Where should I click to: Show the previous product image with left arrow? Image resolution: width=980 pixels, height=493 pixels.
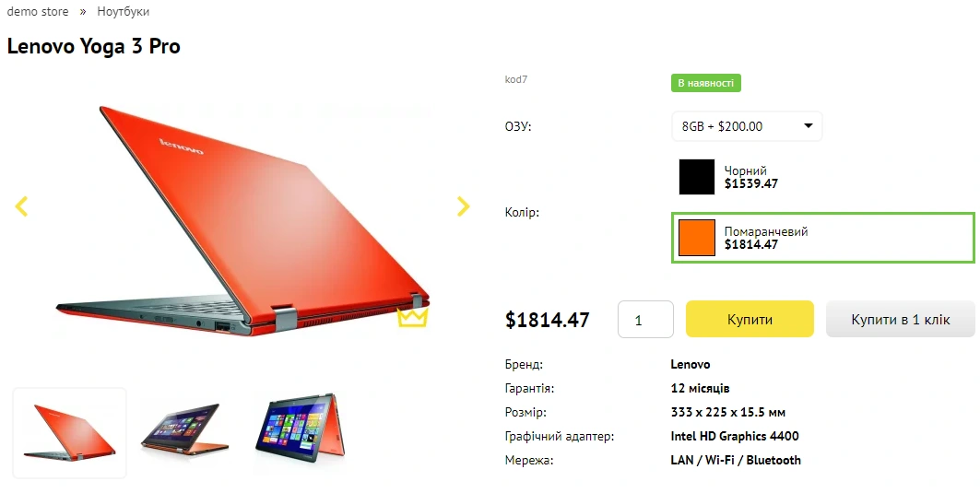(21, 206)
